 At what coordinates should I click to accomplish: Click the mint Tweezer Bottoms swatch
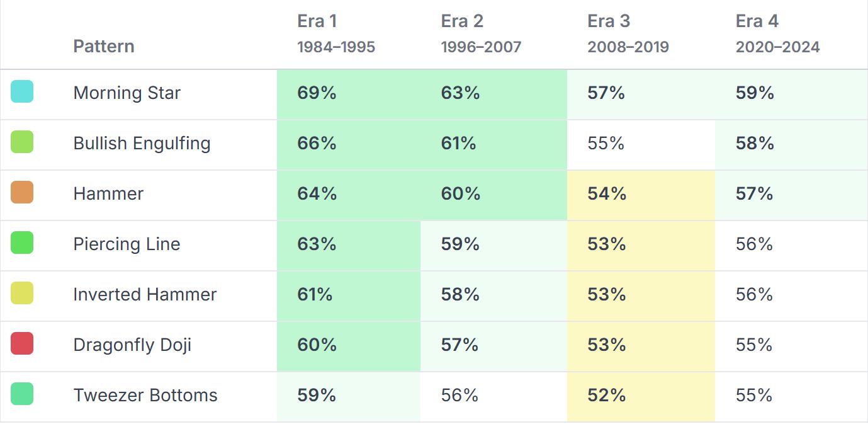[x=22, y=394]
